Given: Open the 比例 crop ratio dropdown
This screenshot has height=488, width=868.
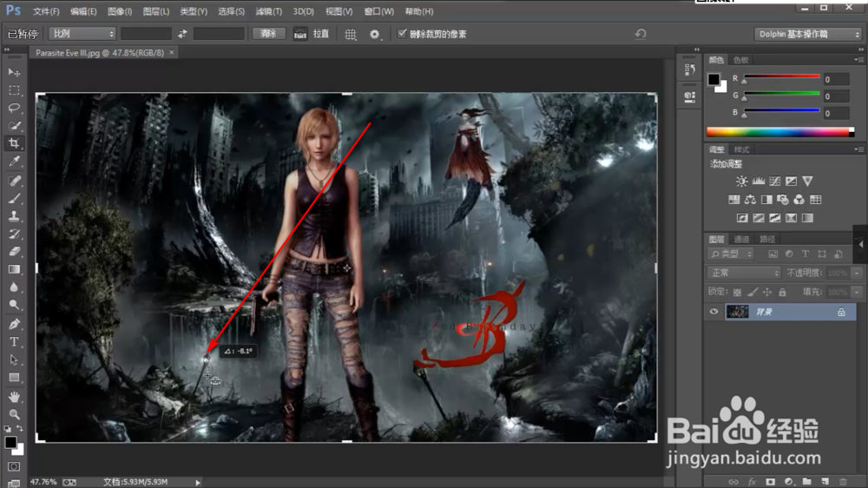Looking at the screenshot, I should tap(82, 34).
